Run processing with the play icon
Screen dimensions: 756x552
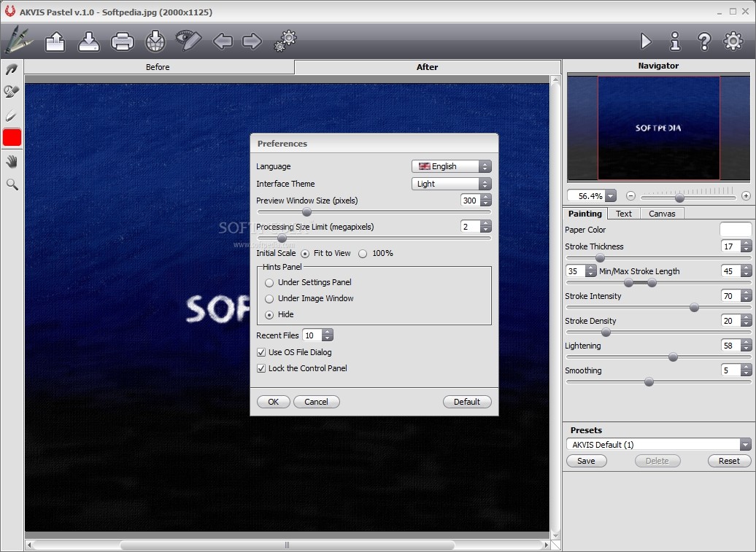(646, 42)
